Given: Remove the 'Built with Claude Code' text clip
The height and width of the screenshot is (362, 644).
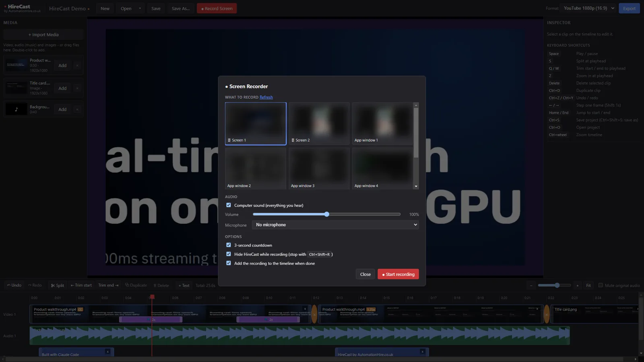Looking at the screenshot, I should 107,352.
